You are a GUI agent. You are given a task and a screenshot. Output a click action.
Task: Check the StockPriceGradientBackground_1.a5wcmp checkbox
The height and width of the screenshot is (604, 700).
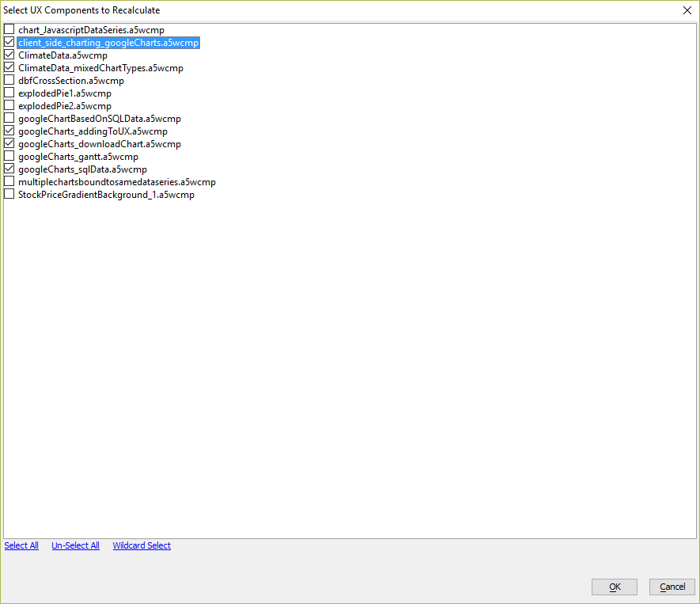coord(9,194)
